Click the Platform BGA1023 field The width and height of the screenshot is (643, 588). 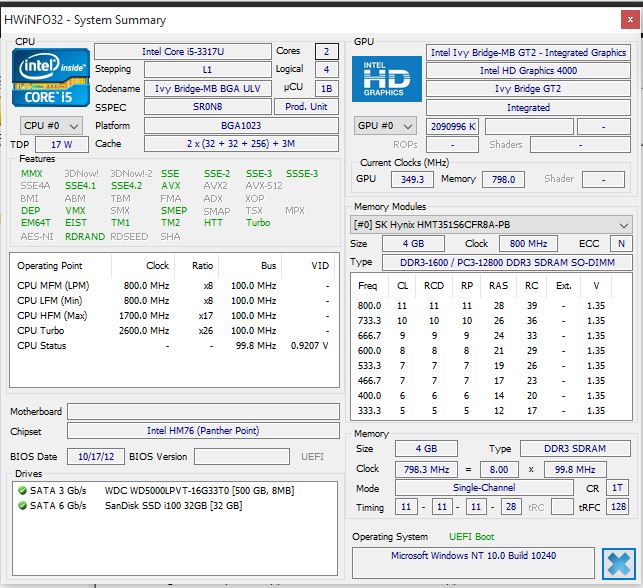pos(241,125)
